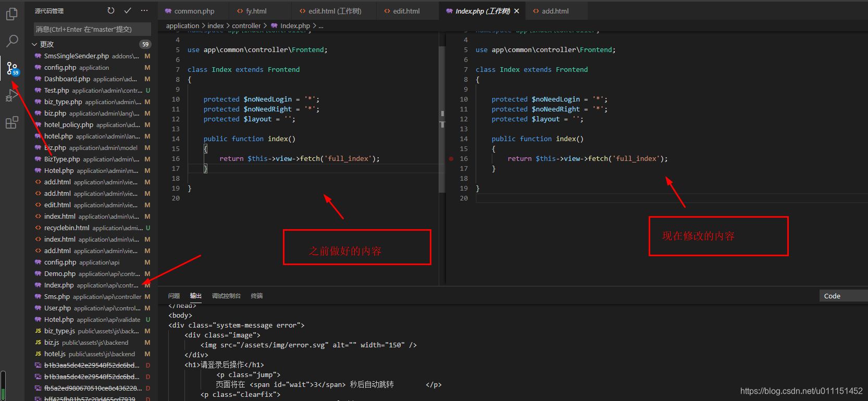Image resolution: width=868 pixels, height=401 pixels.
Task: Select hotel_policy.php in changes list
Action: (91, 125)
